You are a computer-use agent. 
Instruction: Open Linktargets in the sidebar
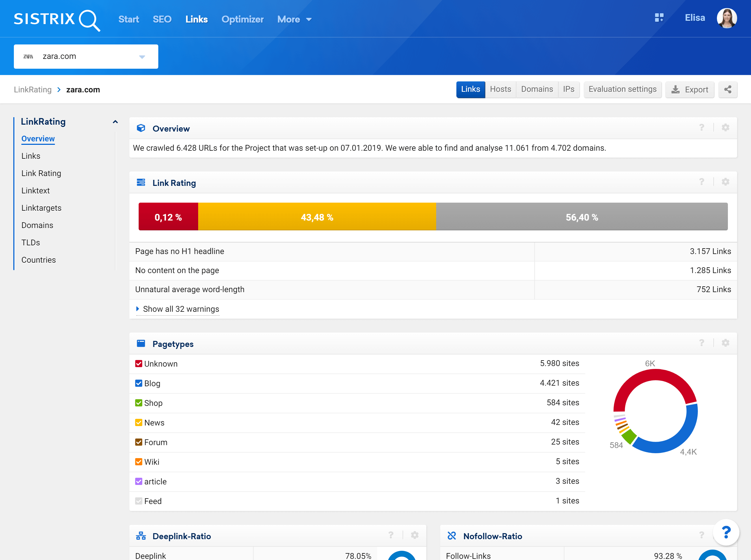[x=41, y=208]
